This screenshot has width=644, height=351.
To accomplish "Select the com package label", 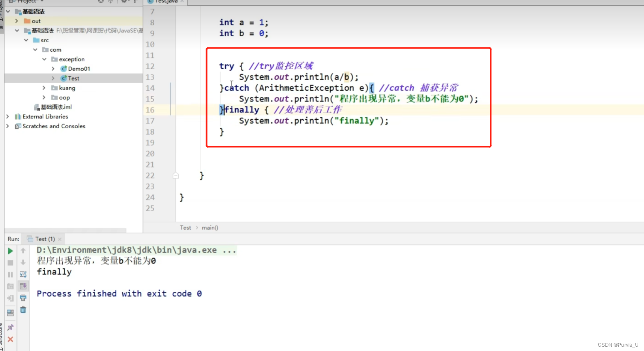I will pyautogui.click(x=56, y=50).
